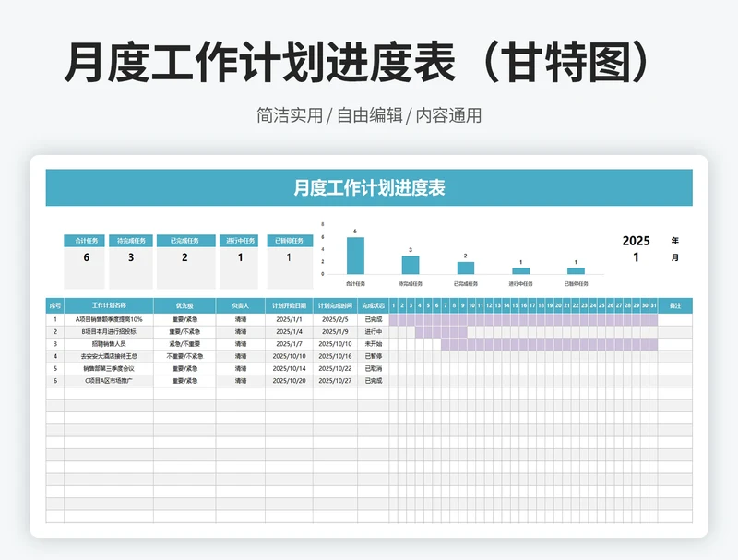Click the 进行中任务 bar in the chart
The width and height of the screenshot is (738, 560).
(x=520, y=270)
